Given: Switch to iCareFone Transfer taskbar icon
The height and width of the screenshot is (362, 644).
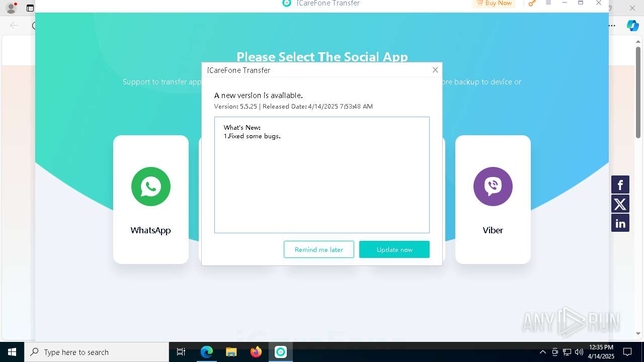Looking at the screenshot, I should (x=281, y=352).
